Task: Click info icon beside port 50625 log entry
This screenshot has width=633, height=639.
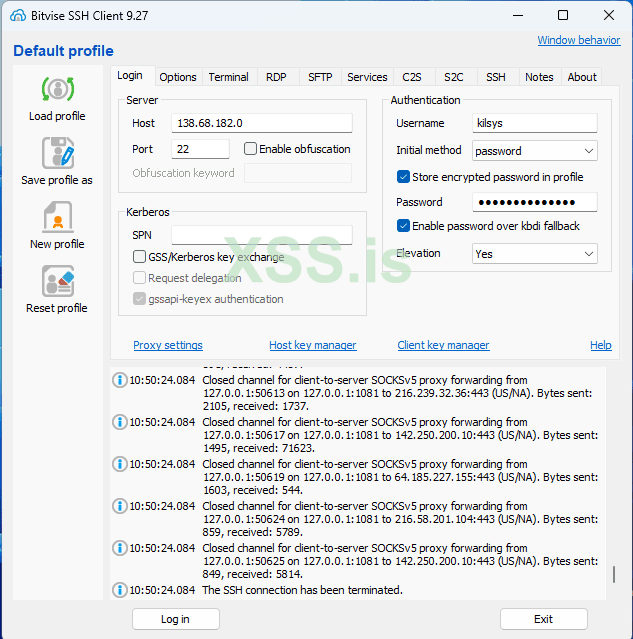Action: pyautogui.click(x=119, y=548)
